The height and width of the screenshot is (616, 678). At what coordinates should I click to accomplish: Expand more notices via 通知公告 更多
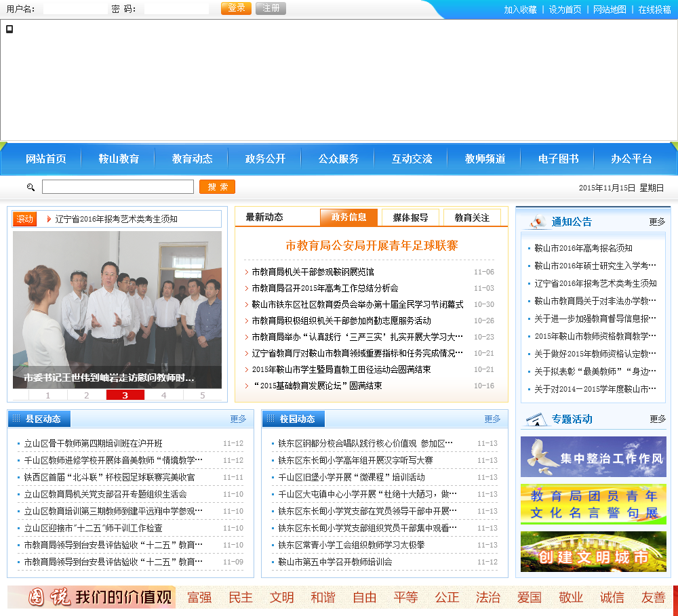click(x=656, y=222)
